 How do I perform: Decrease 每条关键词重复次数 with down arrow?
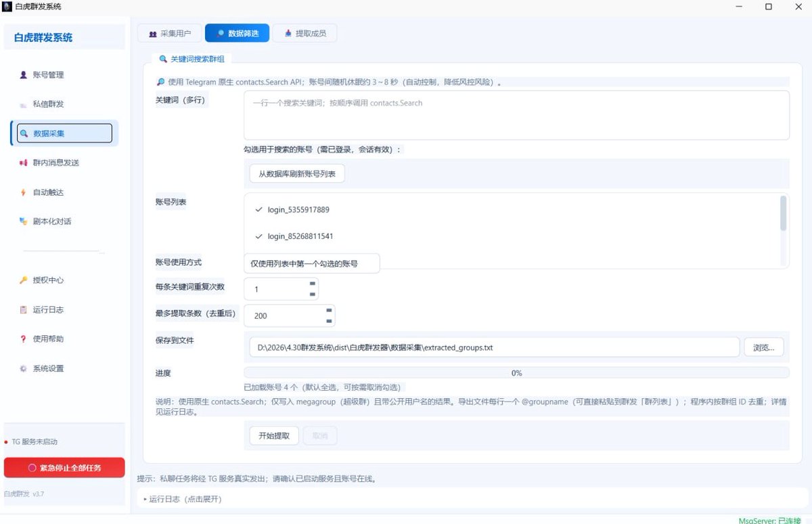(312, 294)
